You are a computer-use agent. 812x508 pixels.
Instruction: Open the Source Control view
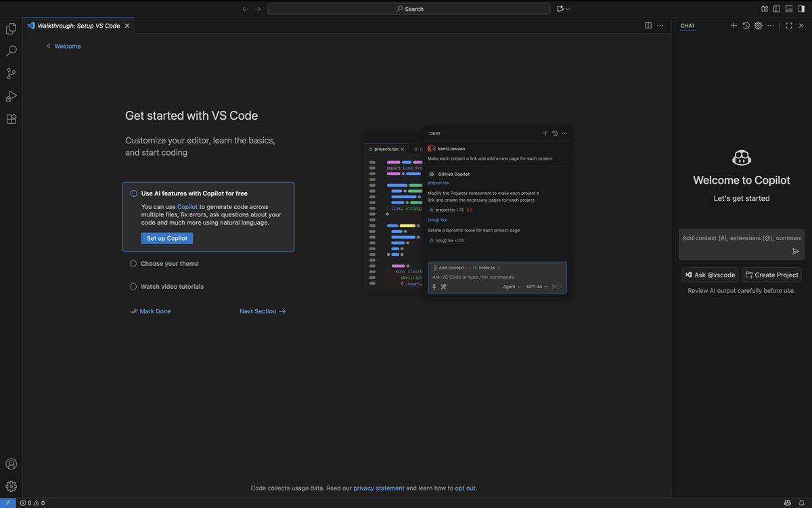coord(11,74)
